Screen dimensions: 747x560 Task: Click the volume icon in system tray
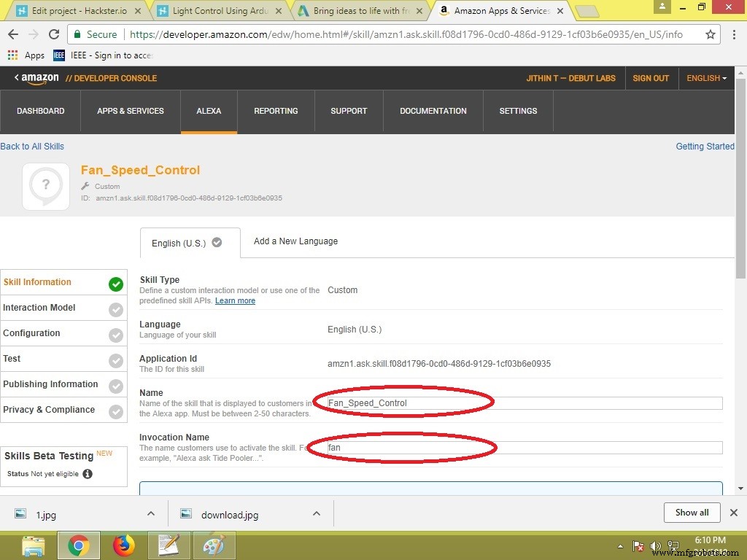(655, 545)
